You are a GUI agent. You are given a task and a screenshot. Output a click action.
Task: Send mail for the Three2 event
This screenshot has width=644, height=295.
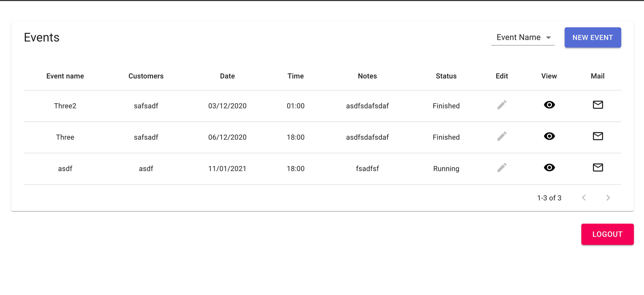(598, 105)
